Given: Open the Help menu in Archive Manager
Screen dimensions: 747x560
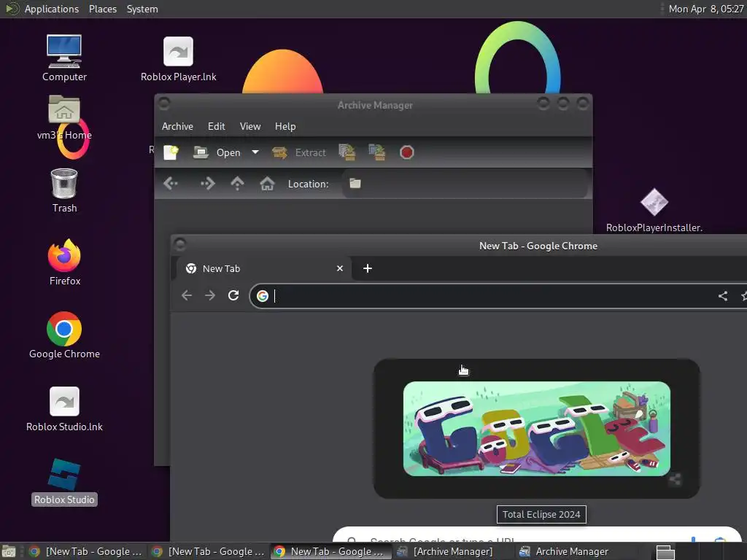Looking at the screenshot, I should (x=285, y=126).
